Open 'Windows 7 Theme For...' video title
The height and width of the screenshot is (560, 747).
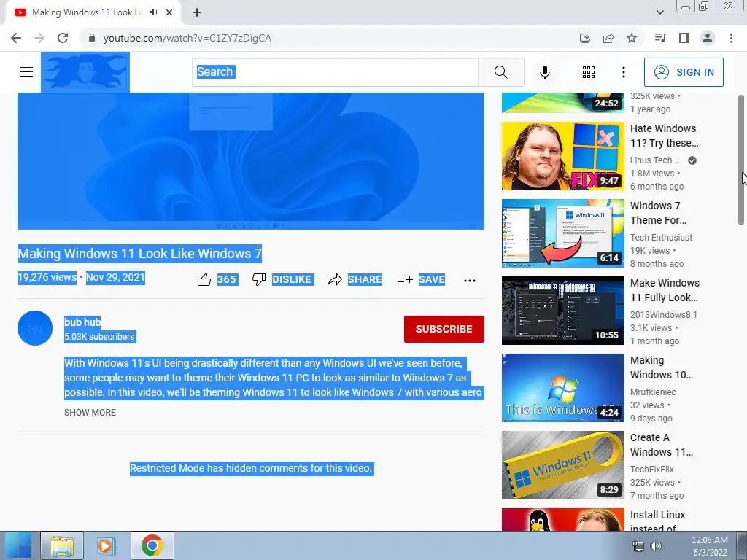tap(658, 213)
